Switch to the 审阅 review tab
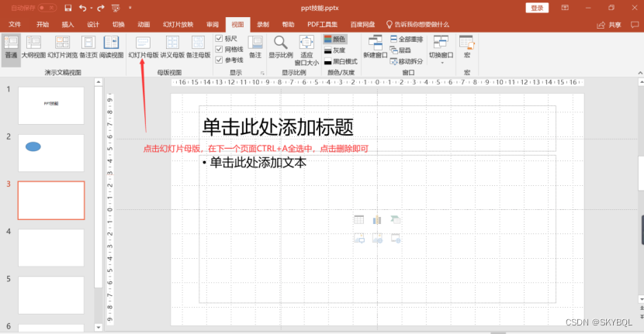Screen dimensions: 644x334 [213, 25]
